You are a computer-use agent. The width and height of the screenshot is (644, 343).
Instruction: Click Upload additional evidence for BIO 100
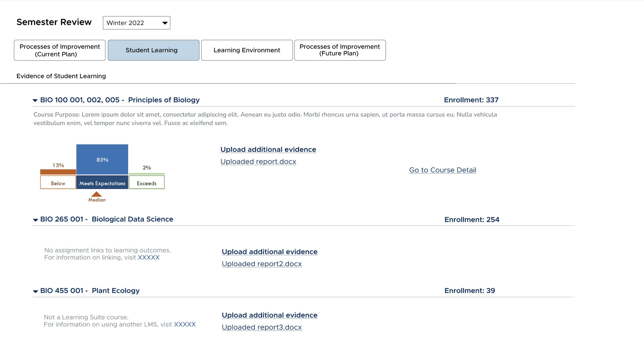coord(268,149)
